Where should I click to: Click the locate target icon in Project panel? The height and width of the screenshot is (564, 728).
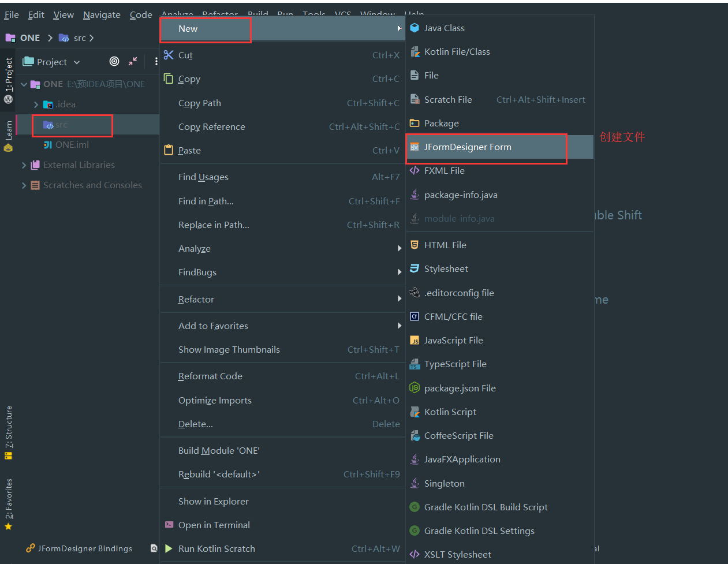point(114,61)
